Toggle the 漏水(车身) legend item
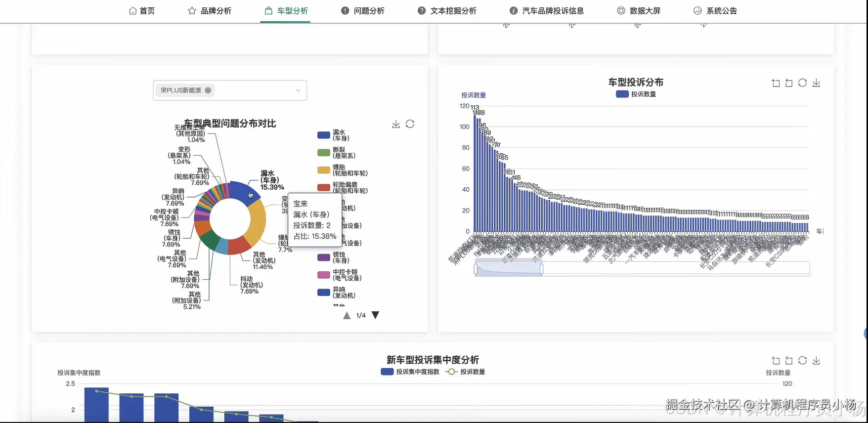 click(x=334, y=135)
